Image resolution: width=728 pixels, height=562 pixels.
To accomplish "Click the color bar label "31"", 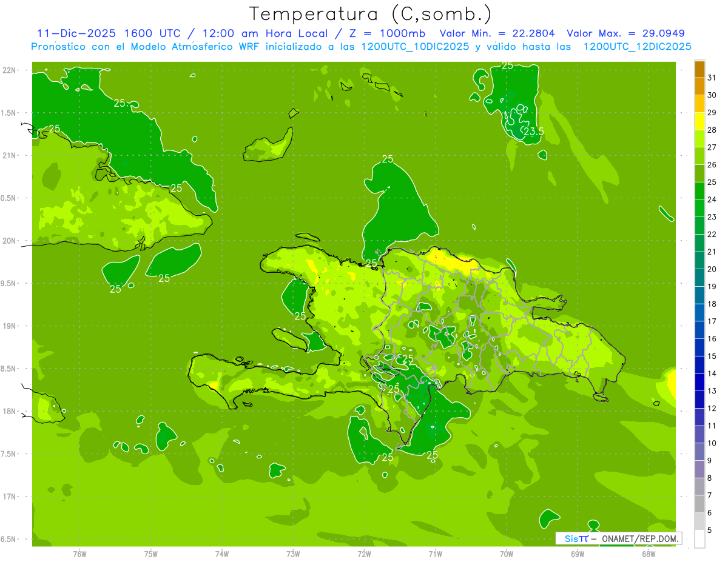I will [x=712, y=78].
